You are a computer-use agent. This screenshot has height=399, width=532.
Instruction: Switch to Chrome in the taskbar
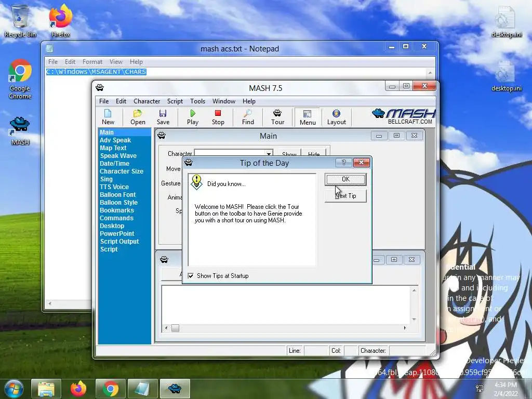click(x=111, y=389)
